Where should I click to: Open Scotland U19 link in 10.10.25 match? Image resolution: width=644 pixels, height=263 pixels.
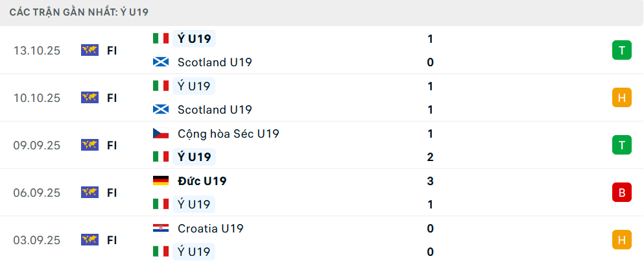click(x=215, y=110)
